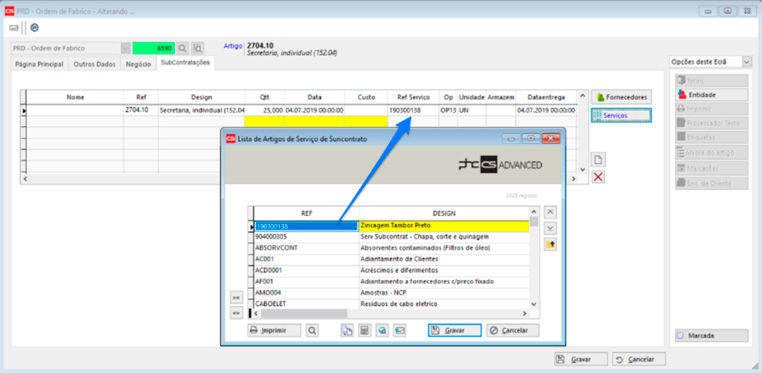This screenshot has height=373, width=762.
Task: Click the down arrow of the dialog list scrollbar
Action: [534, 305]
